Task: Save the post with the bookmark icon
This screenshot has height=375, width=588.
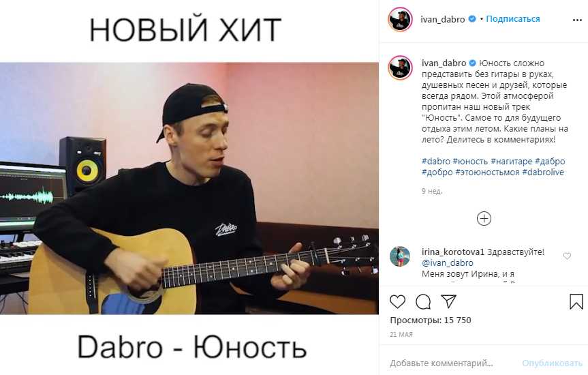Action: (576, 301)
